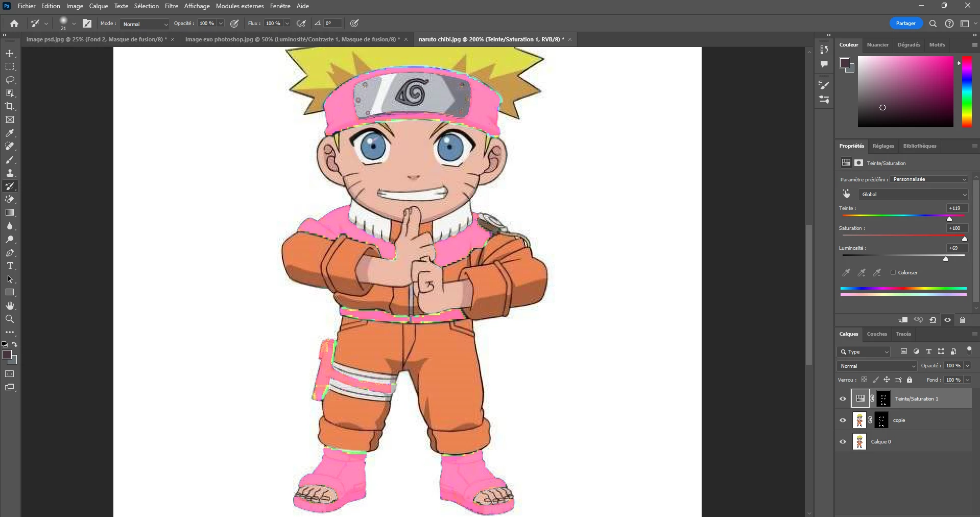Click the Home icon in options bar
Screen dimensions: 980x517
click(x=14, y=24)
